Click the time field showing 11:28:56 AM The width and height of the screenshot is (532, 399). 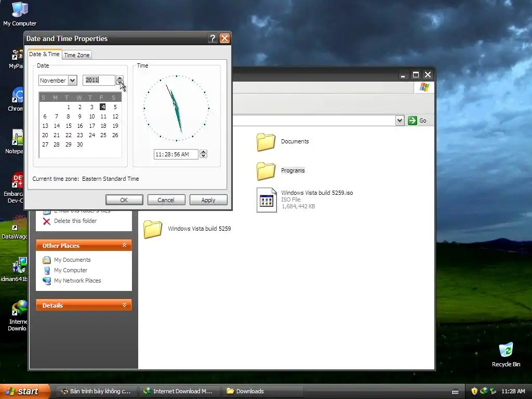(x=176, y=154)
